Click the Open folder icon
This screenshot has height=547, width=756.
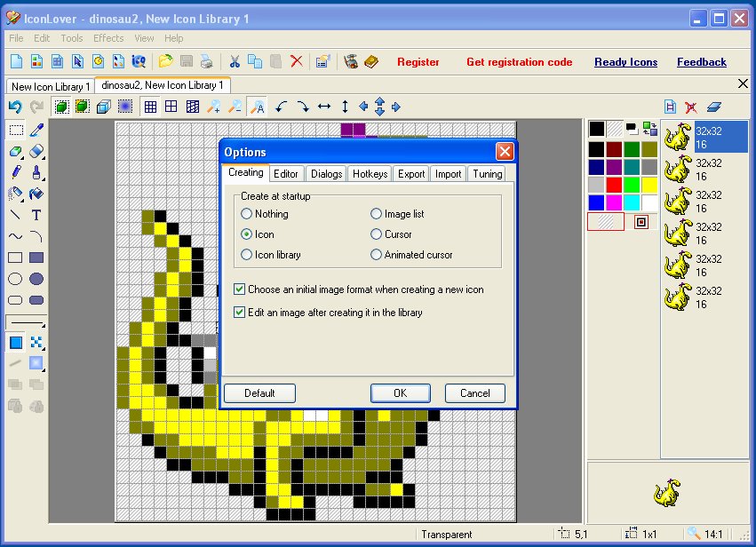coord(165,61)
